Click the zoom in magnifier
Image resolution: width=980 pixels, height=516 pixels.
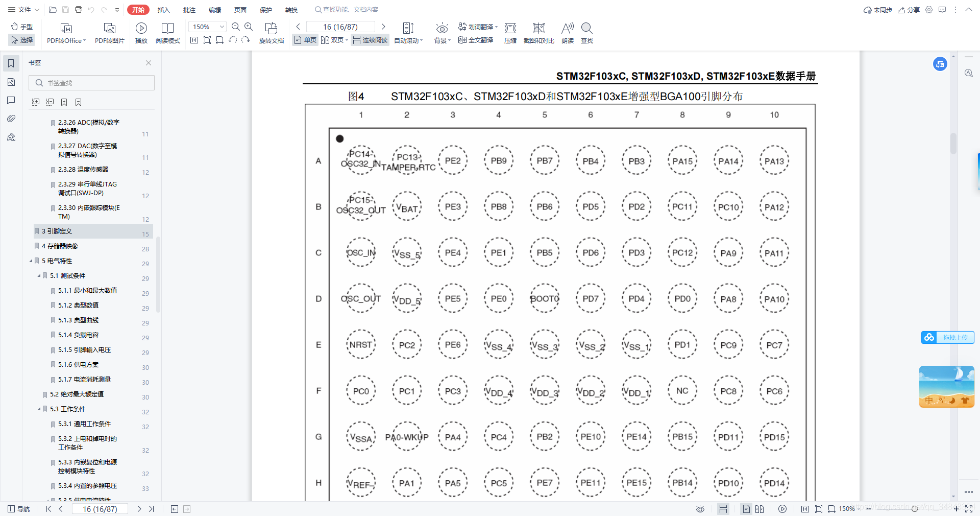pos(249,27)
